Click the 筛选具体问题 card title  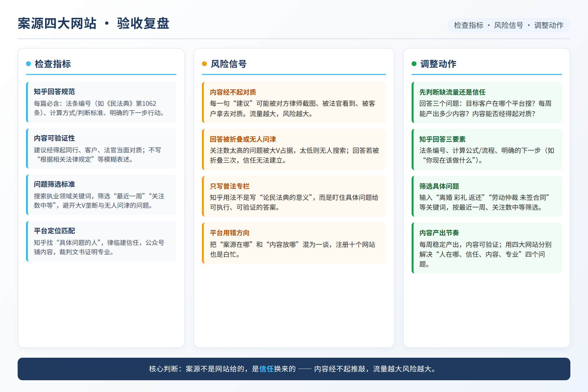pos(439,186)
